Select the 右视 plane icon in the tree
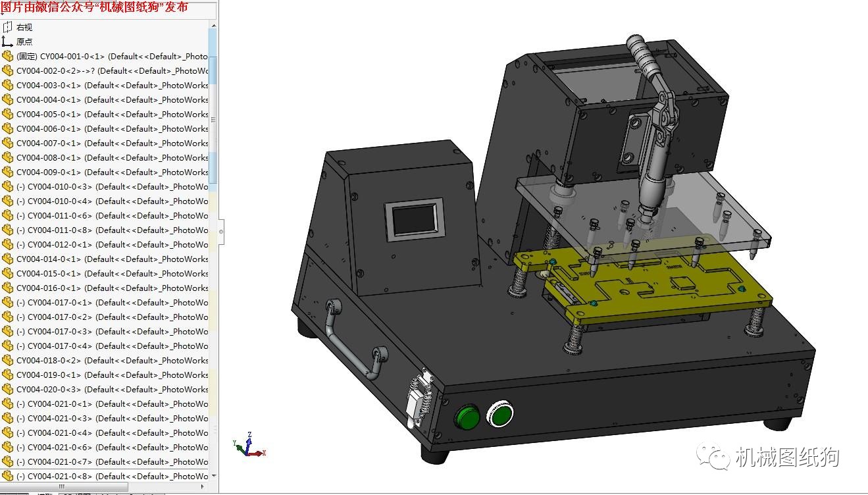 coord(7,27)
